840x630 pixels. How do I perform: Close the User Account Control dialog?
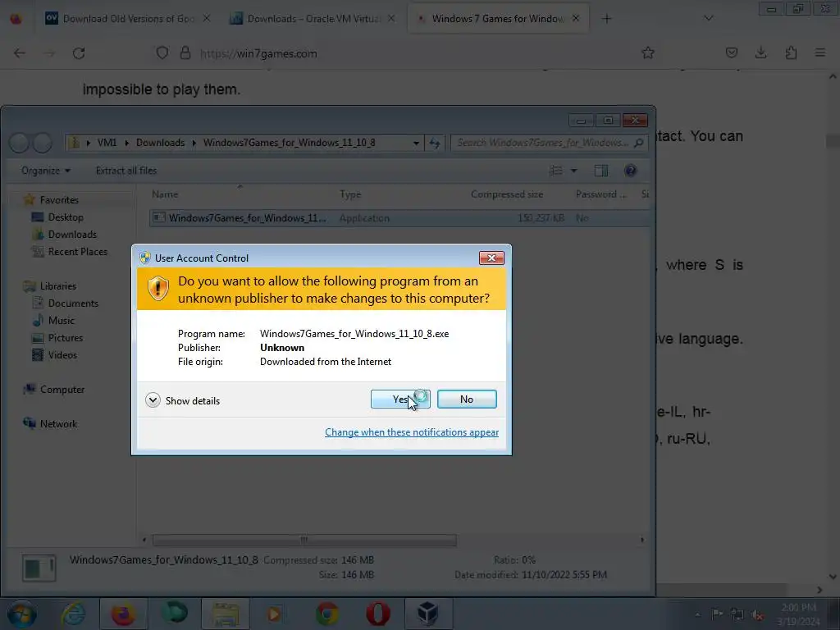click(x=491, y=258)
